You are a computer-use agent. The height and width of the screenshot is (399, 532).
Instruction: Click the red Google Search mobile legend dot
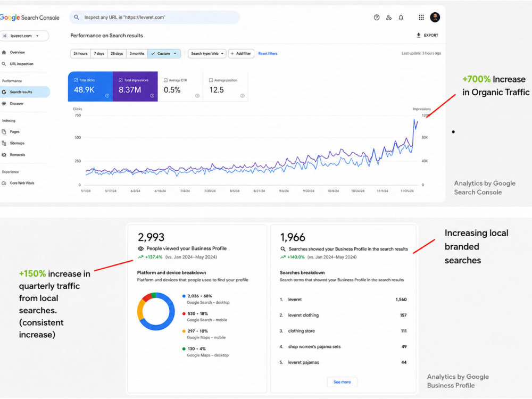[184, 314]
